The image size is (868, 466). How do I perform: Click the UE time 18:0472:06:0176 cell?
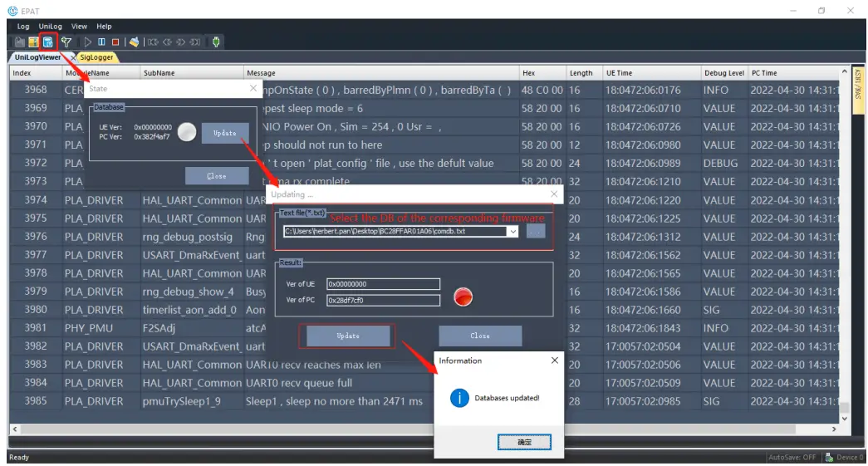pos(651,90)
